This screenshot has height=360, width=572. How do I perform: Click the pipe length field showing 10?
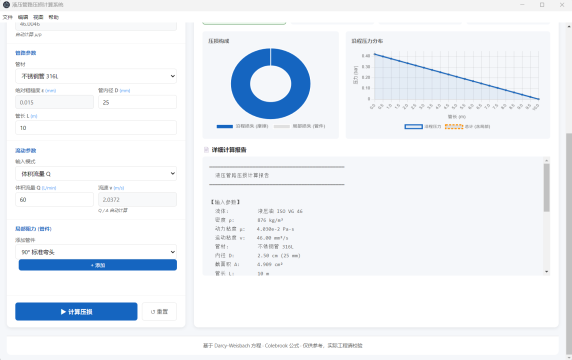point(96,128)
